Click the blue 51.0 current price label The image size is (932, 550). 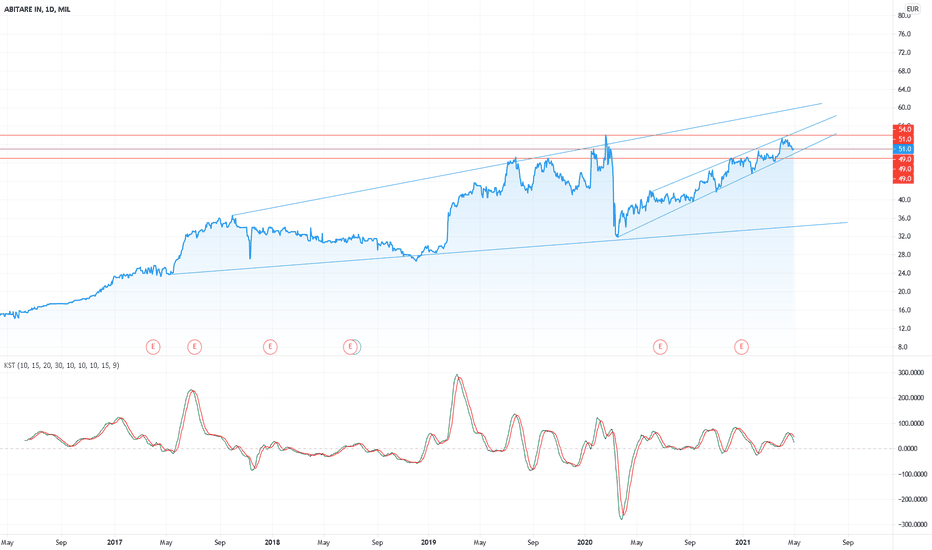pos(904,149)
